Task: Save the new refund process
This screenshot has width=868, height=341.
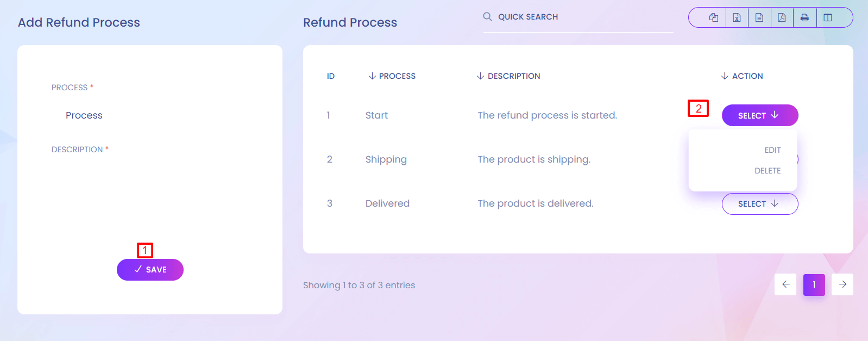Action: click(150, 270)
